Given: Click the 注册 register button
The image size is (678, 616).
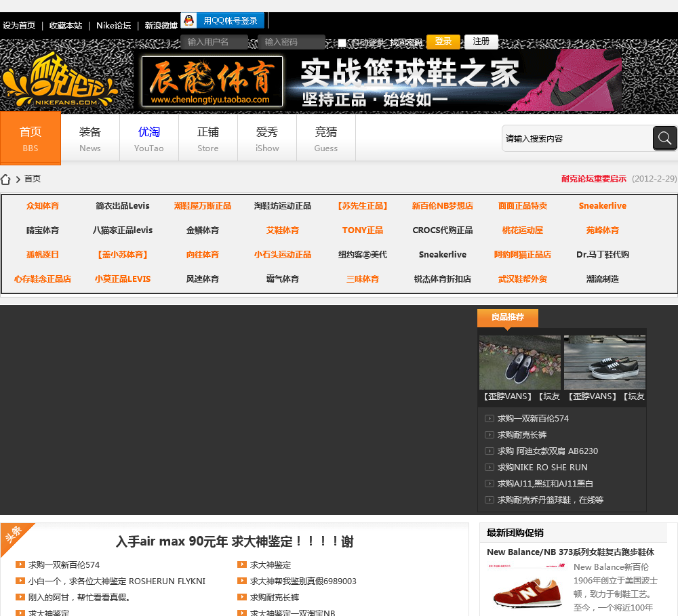Looking at the screenshot, I should click(481, 41).
